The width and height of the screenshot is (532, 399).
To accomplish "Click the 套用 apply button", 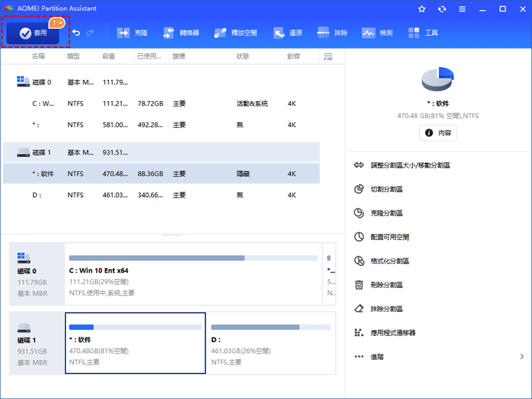I will [33, 33].
